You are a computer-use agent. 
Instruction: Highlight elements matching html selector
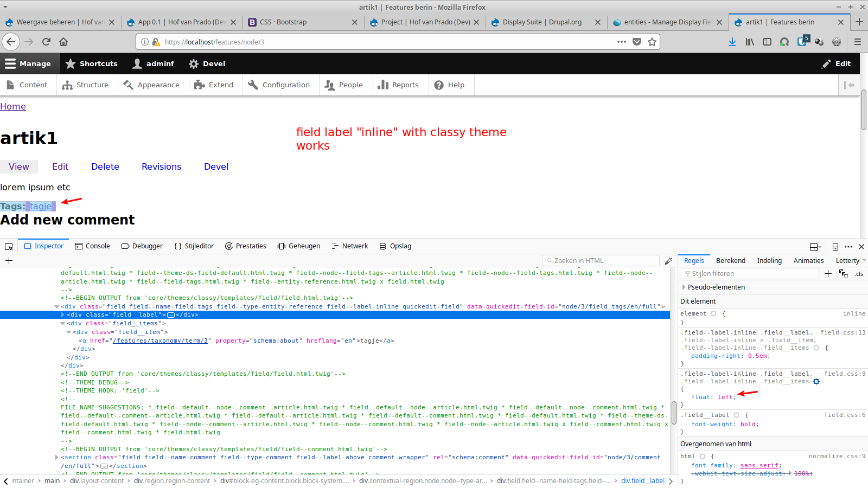702,457
